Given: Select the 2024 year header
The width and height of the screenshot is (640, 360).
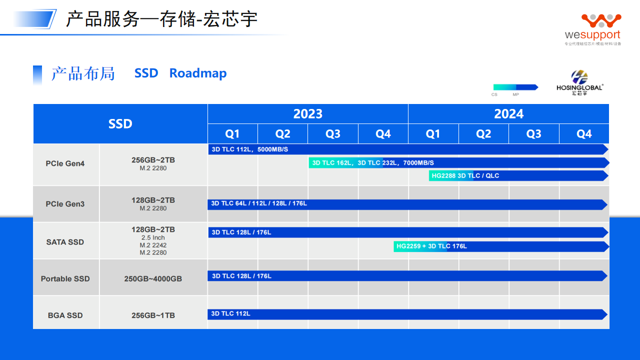Looking at the screenshot, I should pos(509,113).
